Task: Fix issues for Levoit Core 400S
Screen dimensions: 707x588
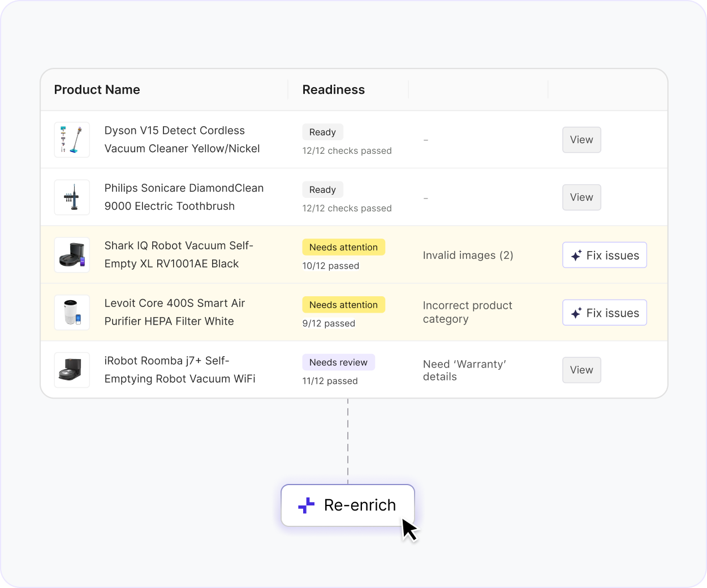Action: coord(605,313)
